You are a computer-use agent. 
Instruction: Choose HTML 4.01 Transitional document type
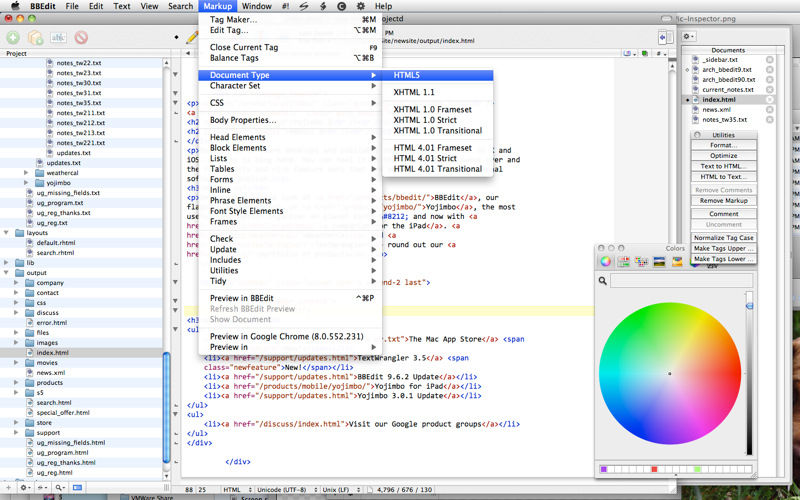pos(438,169)
